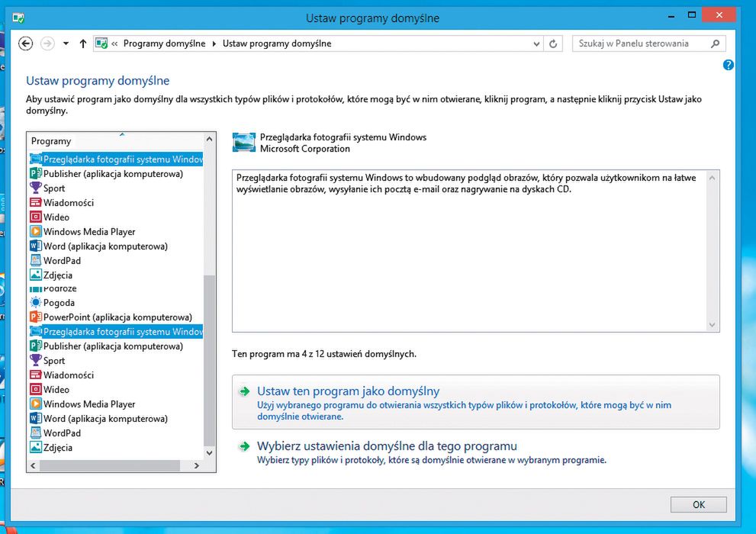Go back with the Back arrow button
The height and width of the screenshot is (534, 756).
click(x=25, y=43)
